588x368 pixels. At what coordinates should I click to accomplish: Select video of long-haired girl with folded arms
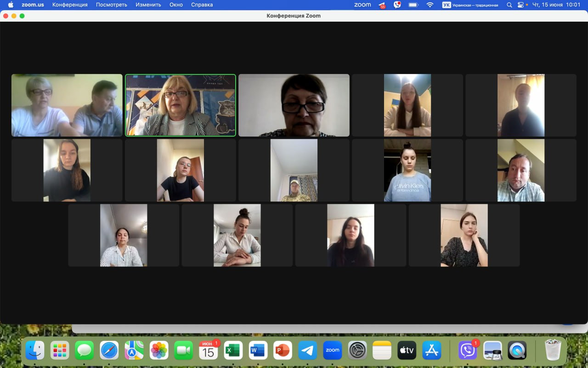[407, 105]
